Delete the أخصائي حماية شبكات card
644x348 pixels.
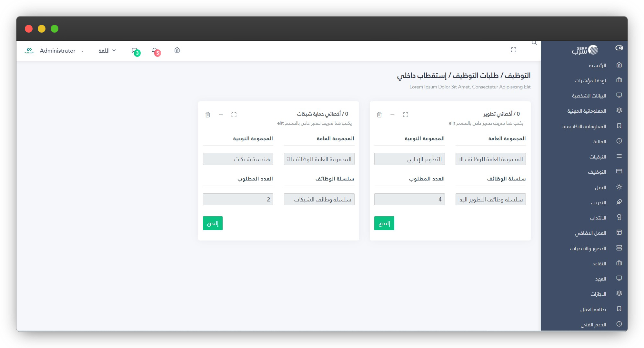pos(208,115)
